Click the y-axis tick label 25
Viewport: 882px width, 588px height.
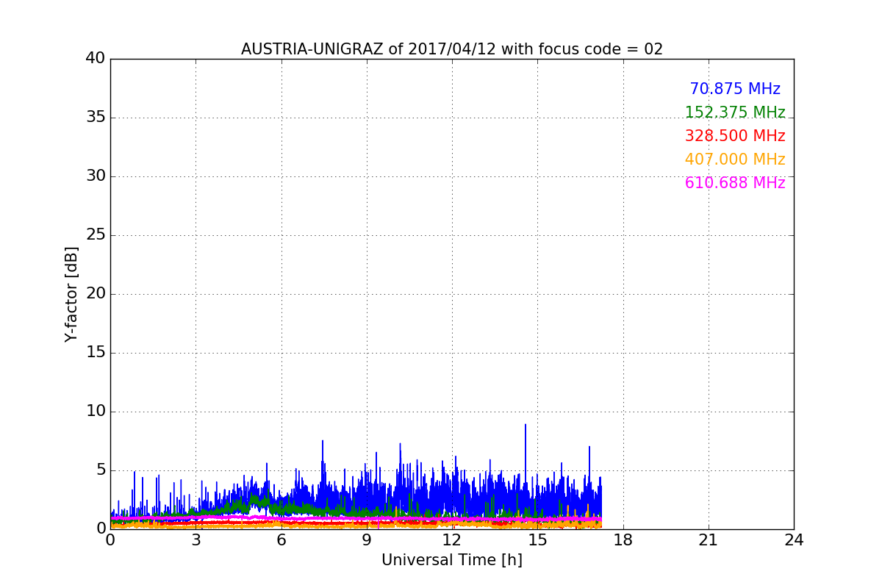click(x=96, y=235)
